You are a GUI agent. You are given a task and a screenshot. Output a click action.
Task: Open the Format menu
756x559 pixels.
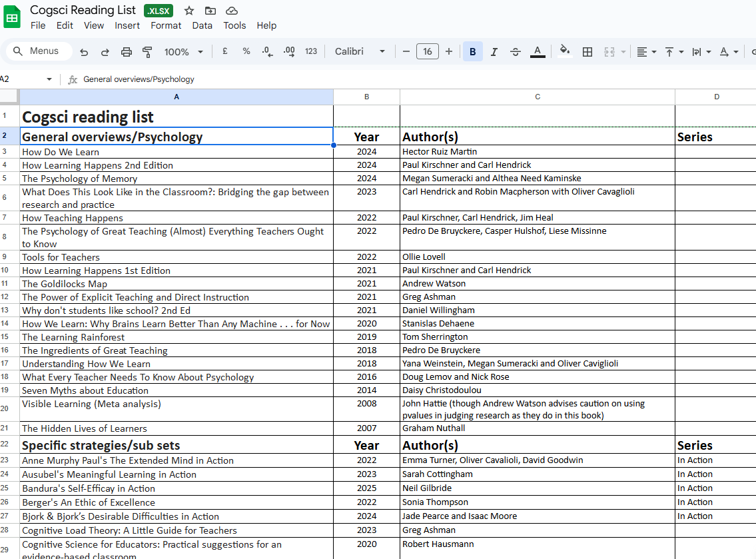[166, 25]
